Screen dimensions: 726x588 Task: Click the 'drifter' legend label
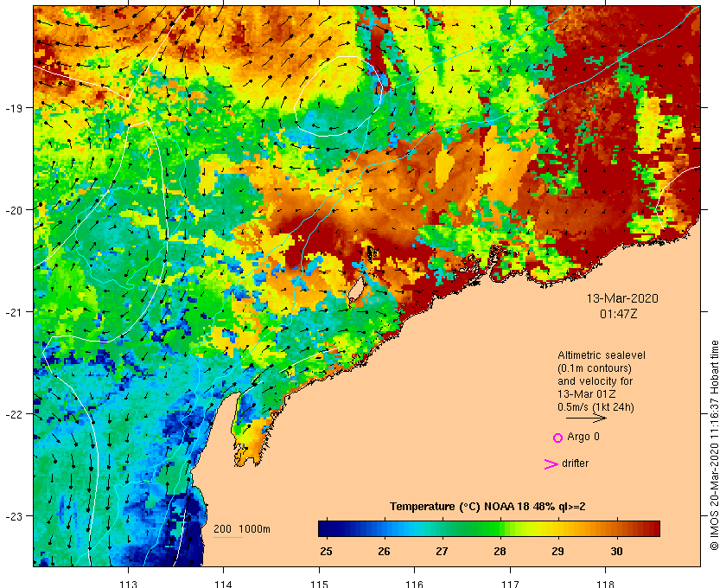[x=575, y=463]
